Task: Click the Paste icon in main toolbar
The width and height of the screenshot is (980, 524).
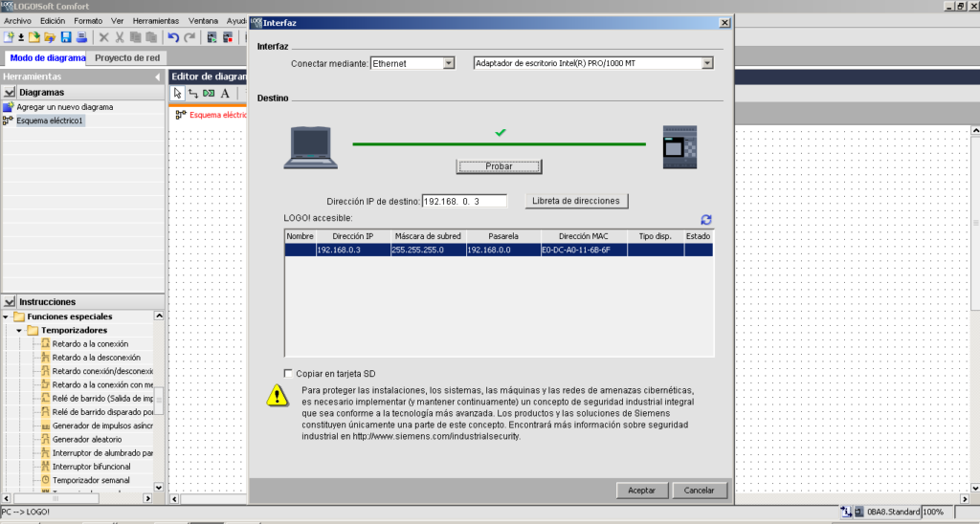Action: (x=150, y=37)
